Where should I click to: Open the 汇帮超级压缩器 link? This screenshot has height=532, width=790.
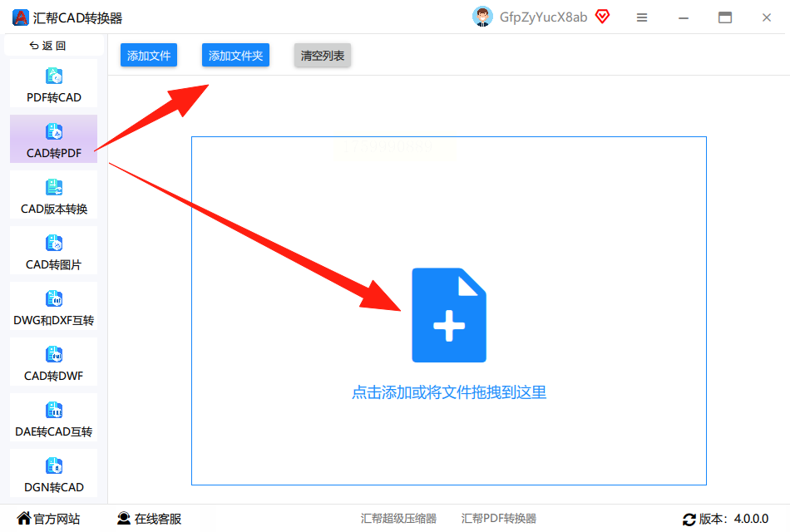[398, 519]
